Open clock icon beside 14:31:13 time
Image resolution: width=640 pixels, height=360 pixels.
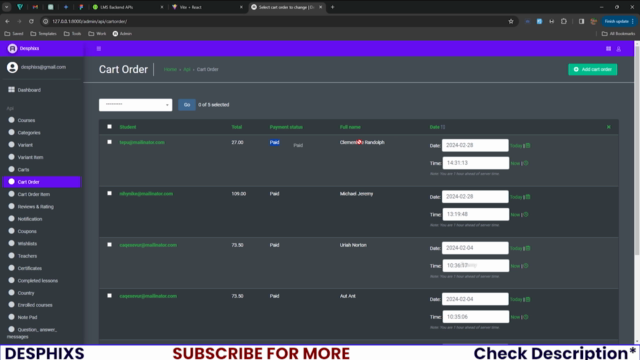(526, 163)
